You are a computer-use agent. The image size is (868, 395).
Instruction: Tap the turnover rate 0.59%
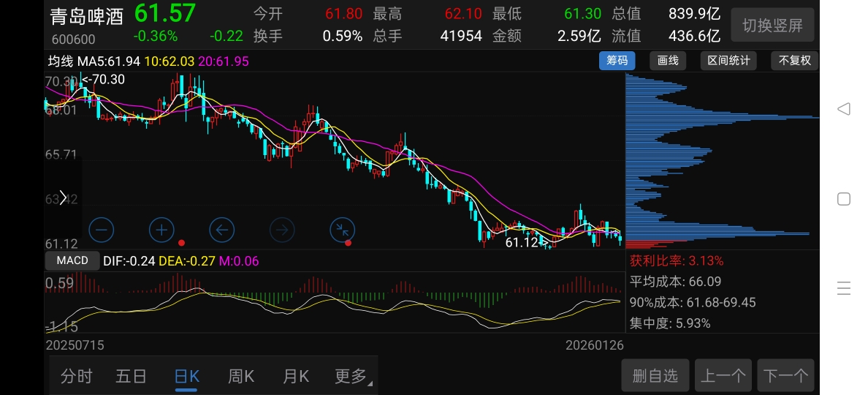[x=343, y=36]
